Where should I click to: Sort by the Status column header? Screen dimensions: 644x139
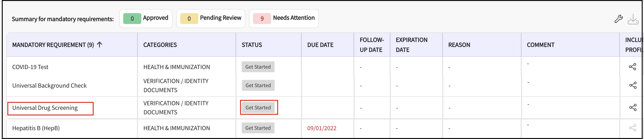click(x=252, y=45)
